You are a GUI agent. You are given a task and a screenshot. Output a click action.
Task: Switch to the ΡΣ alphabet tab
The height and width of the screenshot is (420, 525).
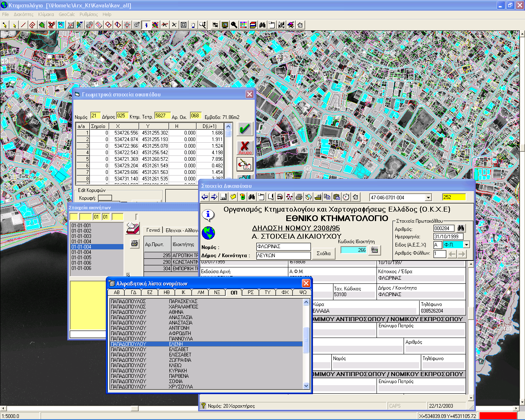click(x=250, y=292)
